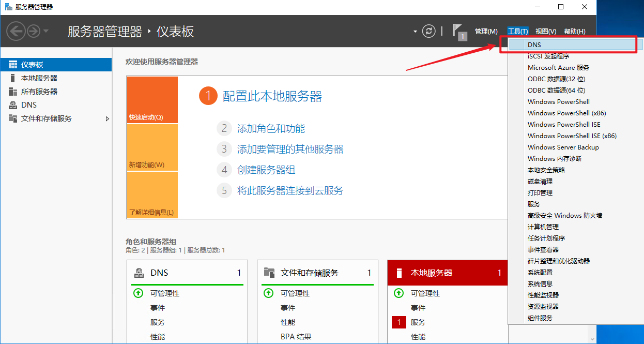
Task: Open the DNS role tile header
Action: [x=187, y=273]
